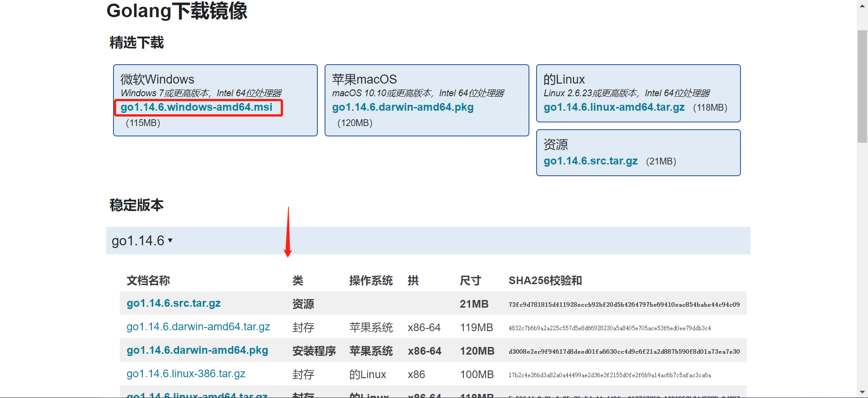Select the 精选下载 heading
This screenshot has width=868, height=398.
click(137, 42)
